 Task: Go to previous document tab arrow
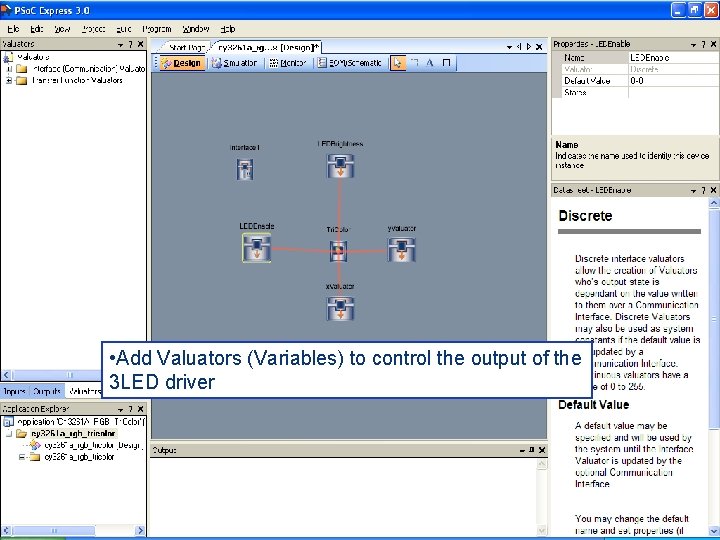click(519, 47)
